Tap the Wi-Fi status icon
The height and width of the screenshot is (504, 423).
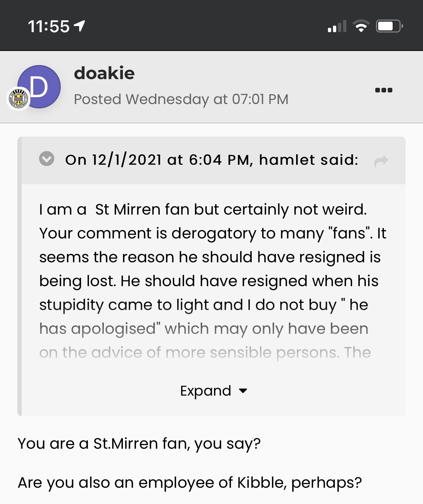click(360, 26)
